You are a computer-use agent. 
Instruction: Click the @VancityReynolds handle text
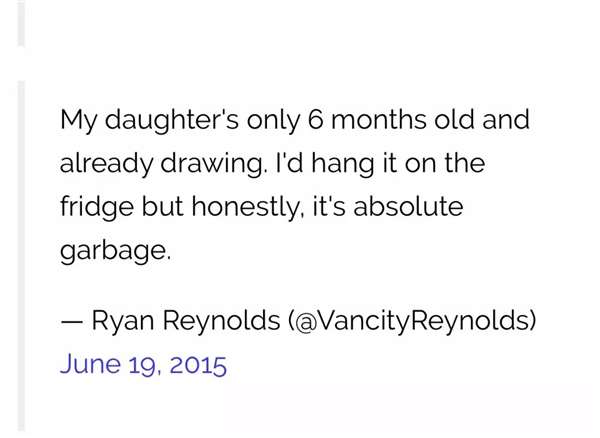click(x=413, y=320)
